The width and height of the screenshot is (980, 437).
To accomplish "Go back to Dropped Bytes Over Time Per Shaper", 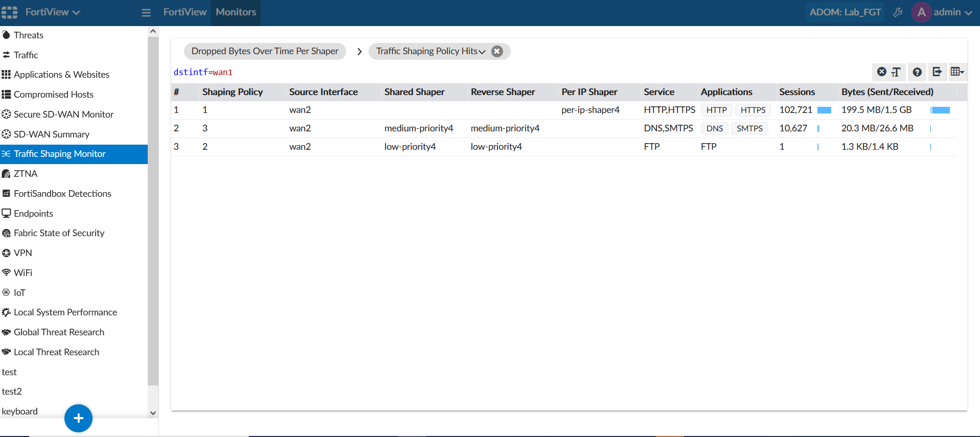I will [x=265, y=51].
